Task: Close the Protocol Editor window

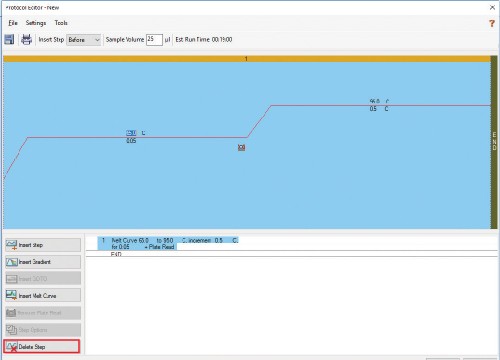Action: click(492, 7)
